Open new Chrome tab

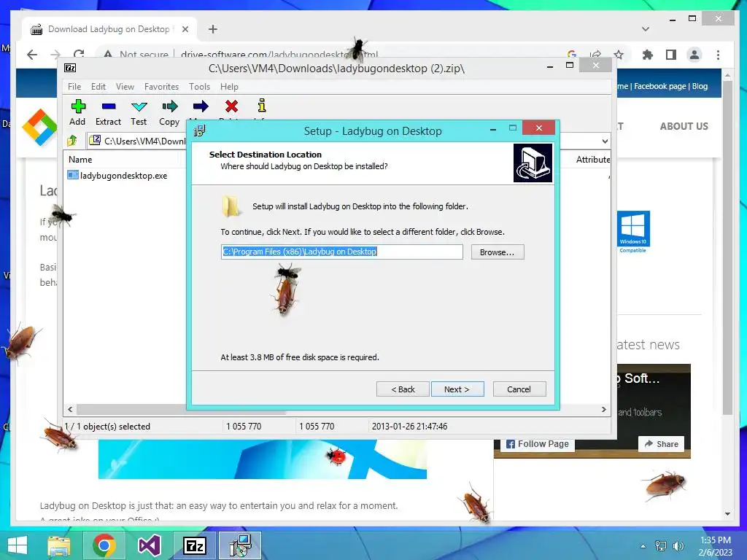tap(213, 29)
